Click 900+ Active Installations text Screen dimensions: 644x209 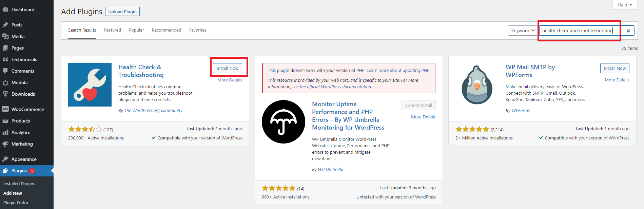click(286, 197)
